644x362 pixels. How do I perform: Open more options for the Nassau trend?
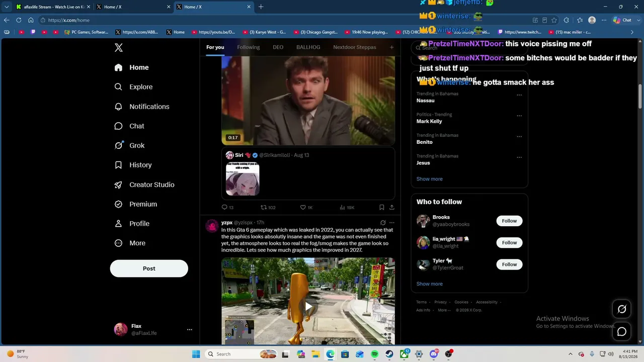(x=519, y=95)
